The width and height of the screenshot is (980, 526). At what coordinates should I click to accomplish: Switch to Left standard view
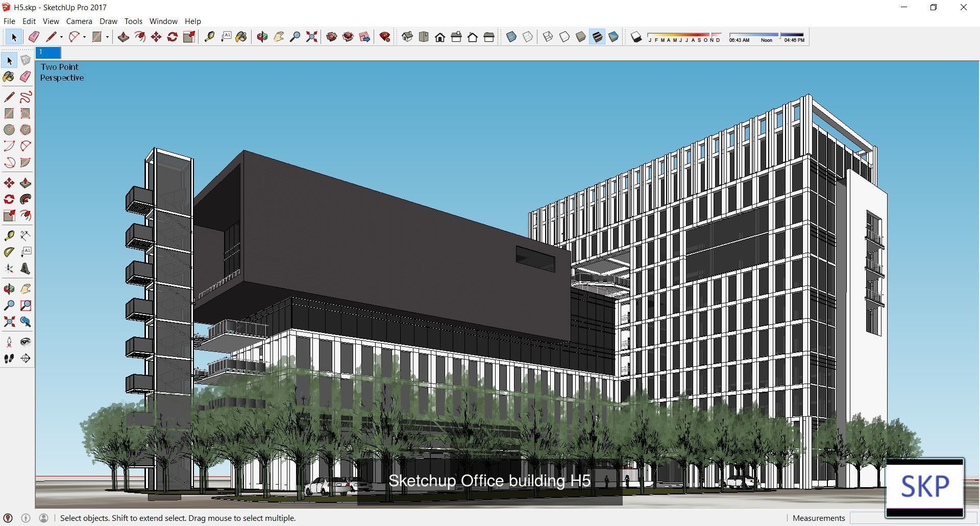[489, 37]
